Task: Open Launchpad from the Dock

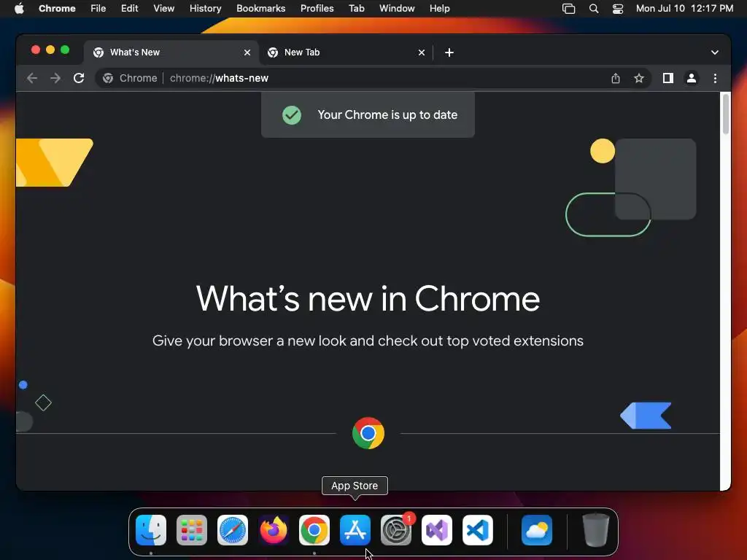Action: 192,530
